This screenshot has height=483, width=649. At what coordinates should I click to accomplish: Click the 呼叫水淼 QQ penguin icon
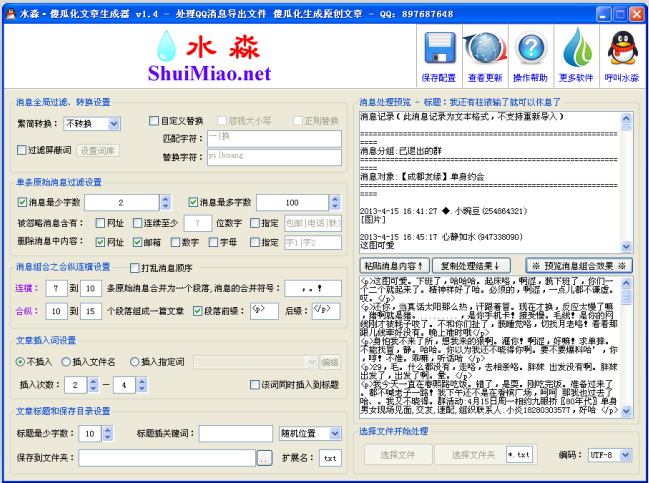tap(622, 48)
